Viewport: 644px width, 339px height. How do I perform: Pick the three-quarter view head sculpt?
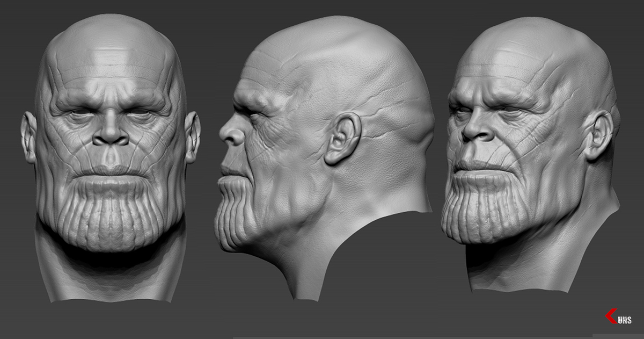[x=530, y=154]
